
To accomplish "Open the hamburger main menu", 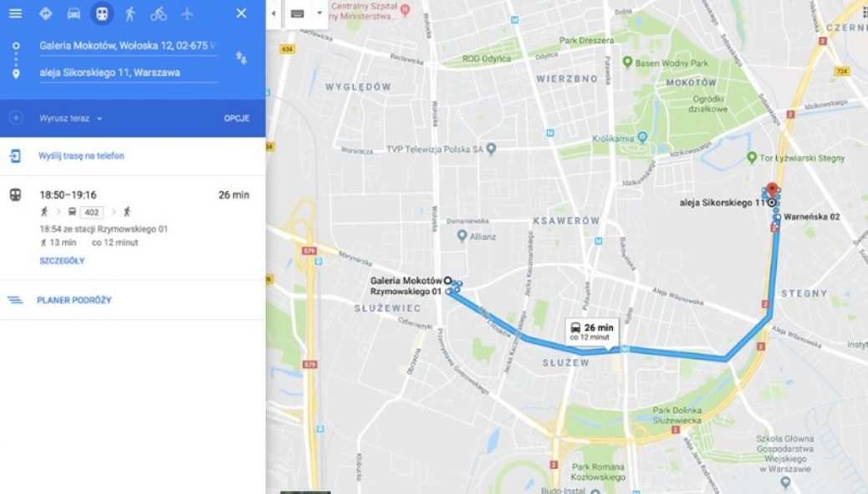I will click(x=16, y=13).
